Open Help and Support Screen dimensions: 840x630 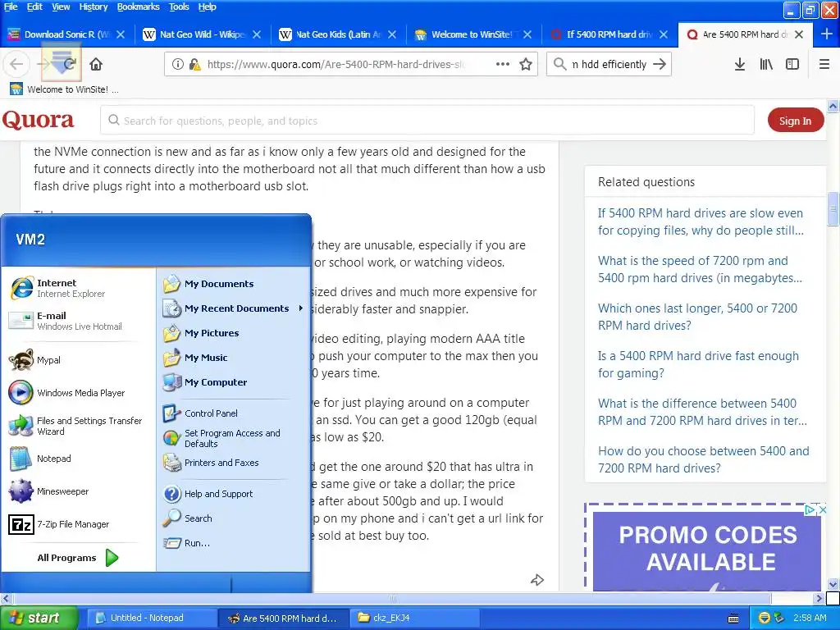pos(208,494)
